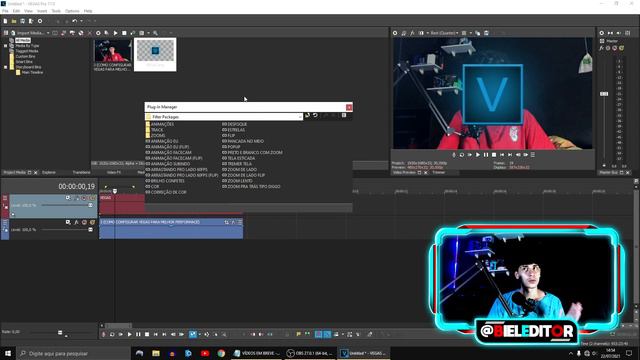Click Play in the Video Preview transport
Viewport: 640px width, 360px height.
pos(478,155)
